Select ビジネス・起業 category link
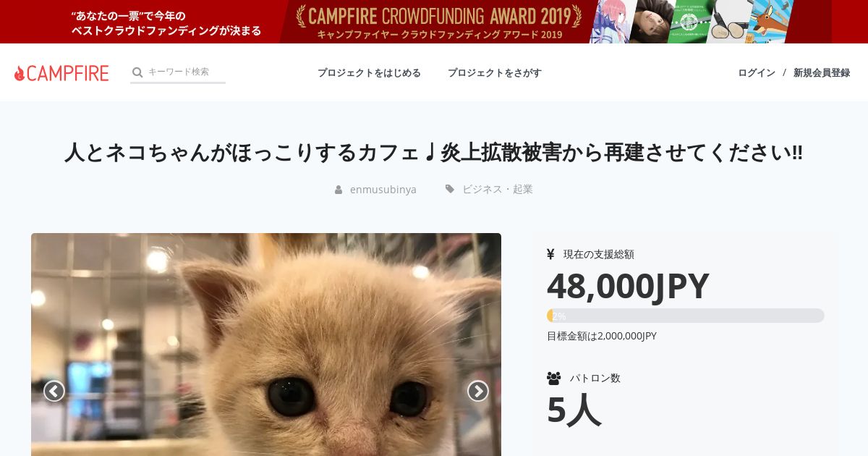868x456 pixels. (x=498, y=189)
